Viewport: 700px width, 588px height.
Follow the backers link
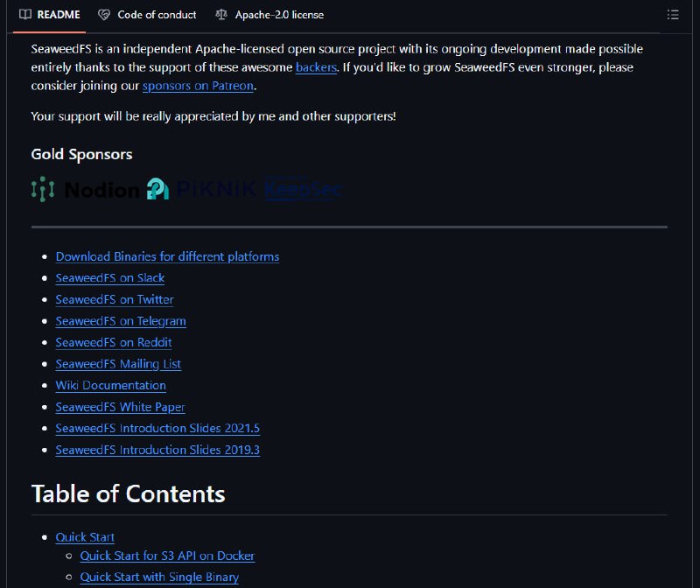click(316, 67)
